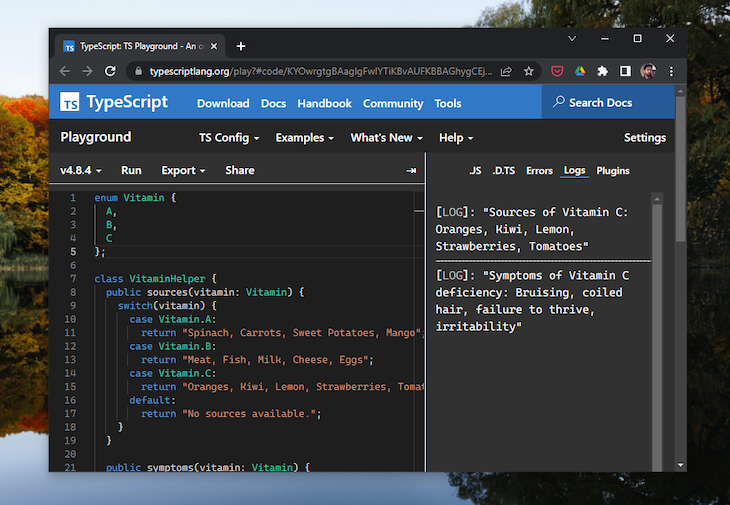Switch to the Errors tab
This screenshot has width=730, height=505.
[x=539, y=171]
